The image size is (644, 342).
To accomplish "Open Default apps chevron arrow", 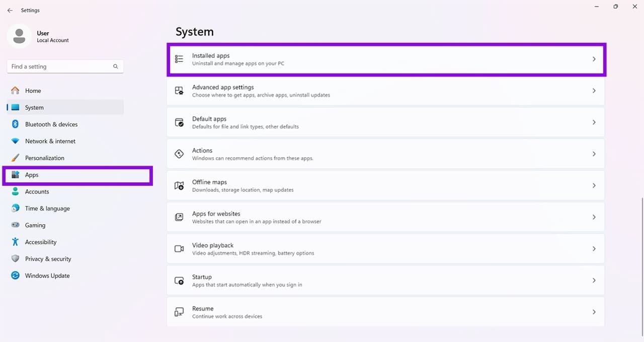I will click(594, 122).
